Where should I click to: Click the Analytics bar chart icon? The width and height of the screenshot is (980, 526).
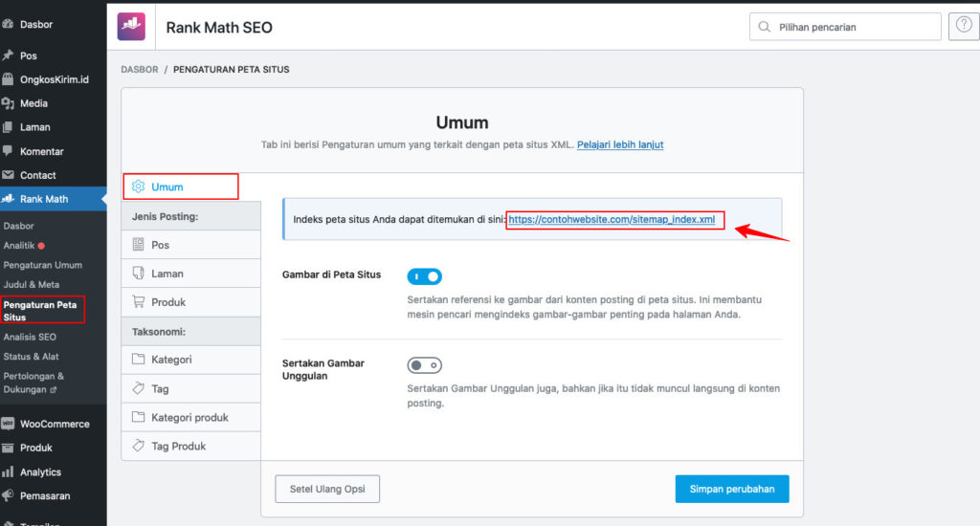(8, 471)
